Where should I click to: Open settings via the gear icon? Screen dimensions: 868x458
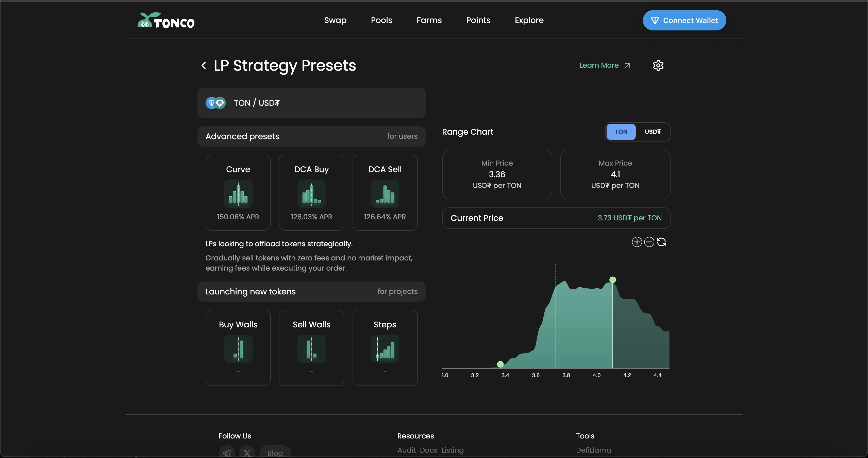[658, 65]
